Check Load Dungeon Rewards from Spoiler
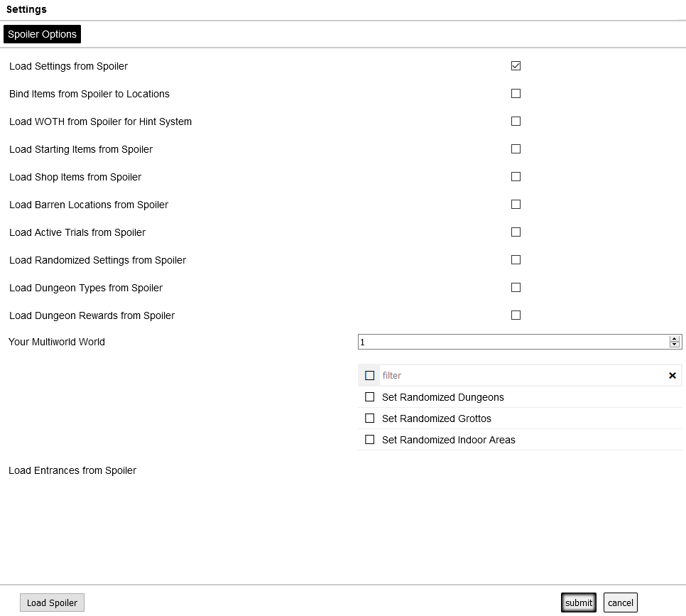This screenshot has height=616, width=686. (x=516, y=315)
